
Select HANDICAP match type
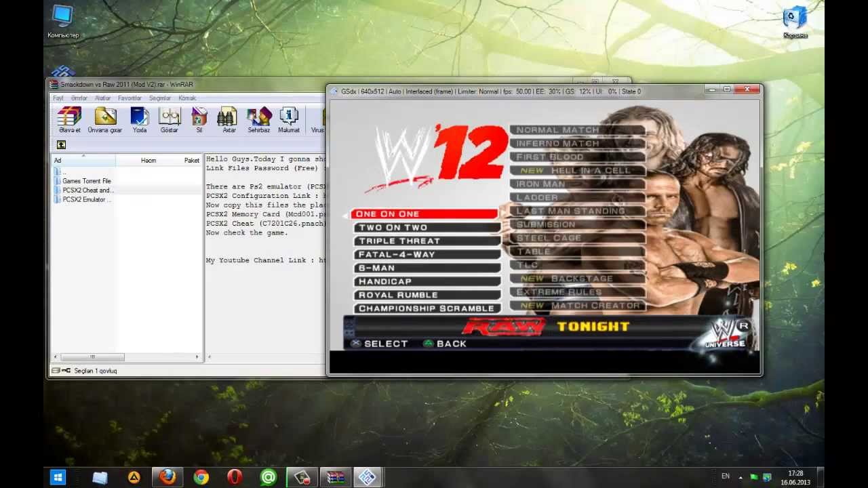click(426, 281)
